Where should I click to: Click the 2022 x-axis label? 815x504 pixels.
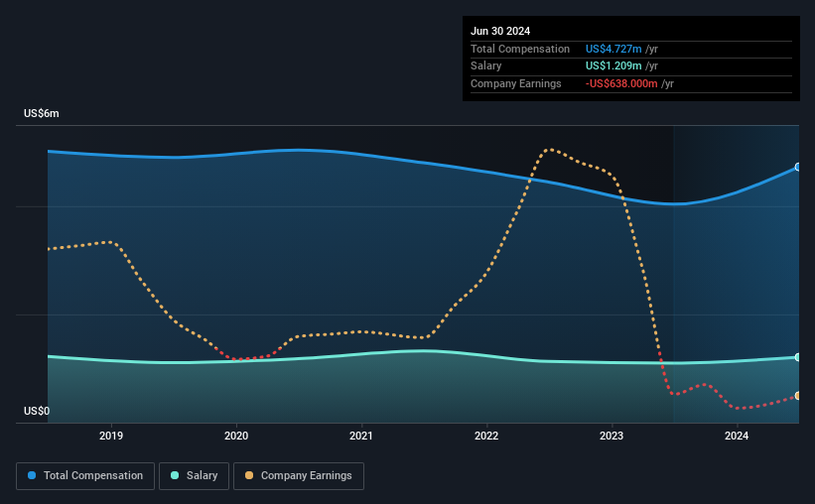pos(486,436)
